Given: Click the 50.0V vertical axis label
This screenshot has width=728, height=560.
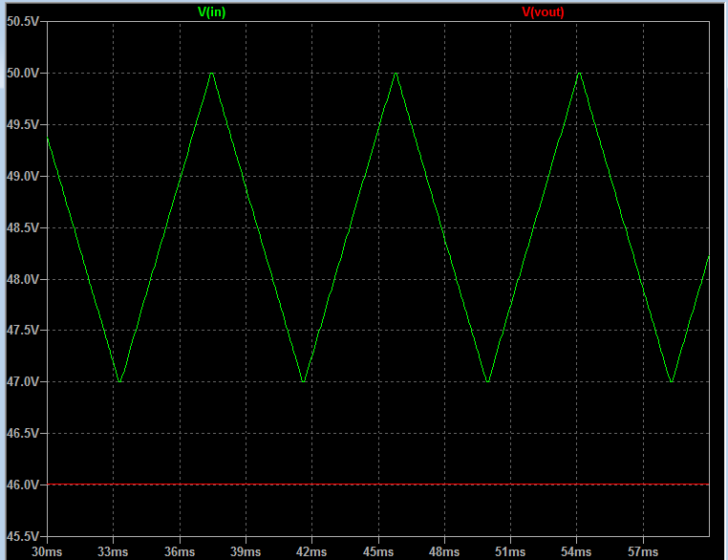Looking at the screenshot, I should point(23,73).
